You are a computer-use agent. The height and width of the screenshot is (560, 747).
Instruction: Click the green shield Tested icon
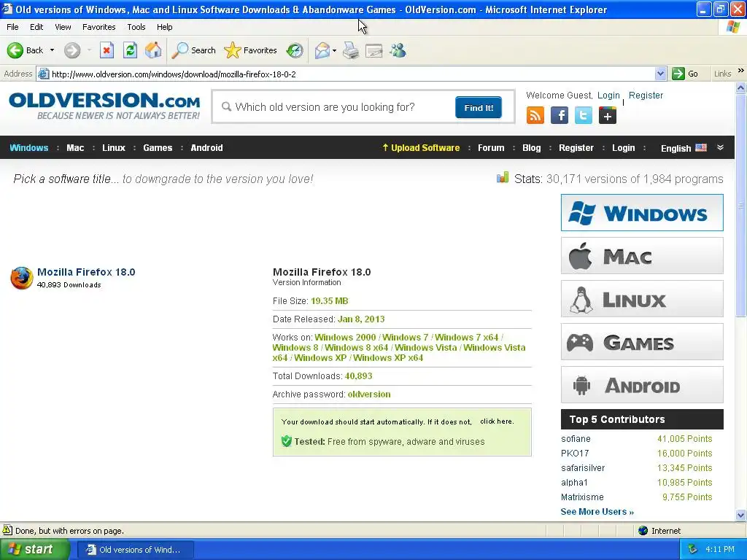tap(286, 441)
